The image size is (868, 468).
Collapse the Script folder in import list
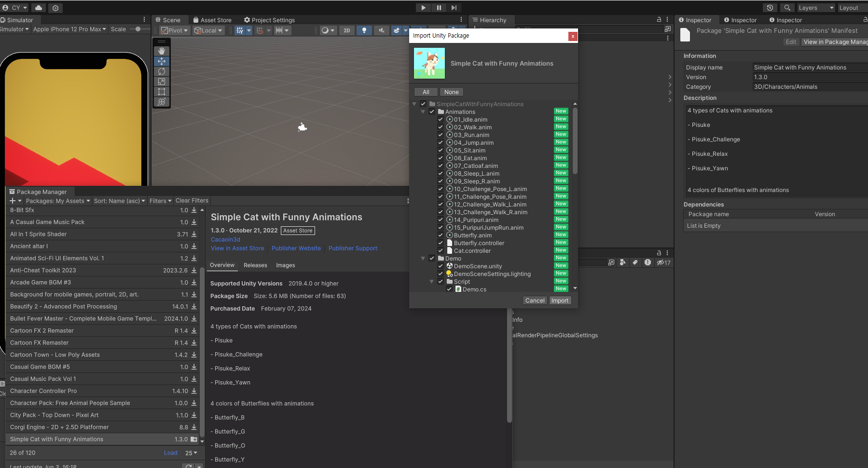coord(432,282)
